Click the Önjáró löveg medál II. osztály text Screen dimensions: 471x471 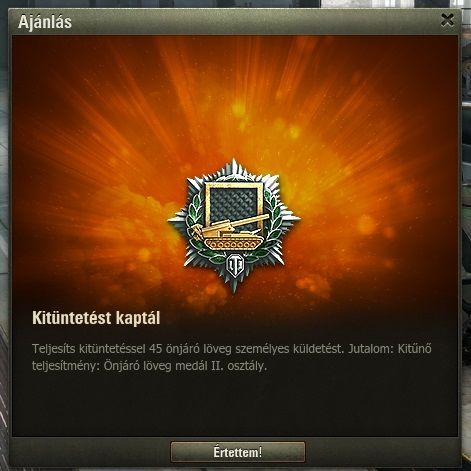(185, 366)
